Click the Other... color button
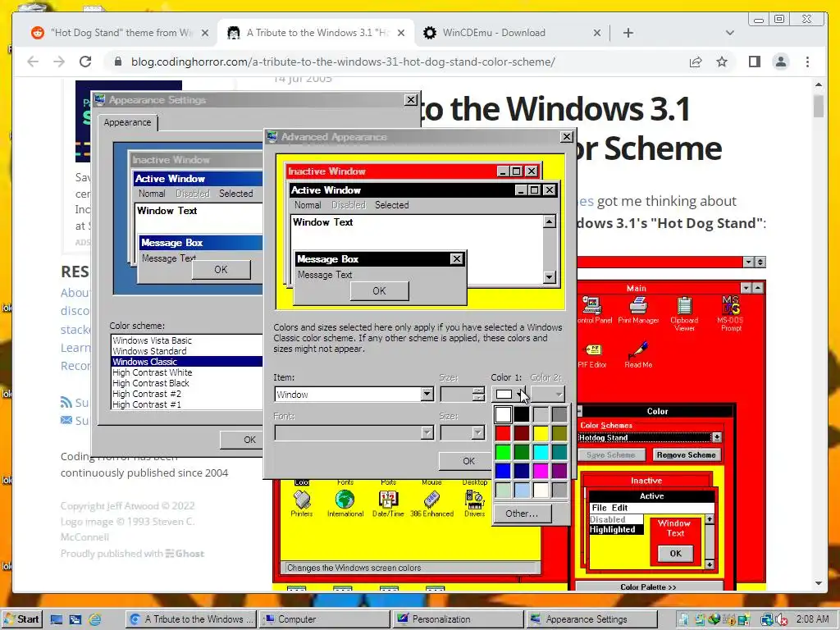This screenshot has height=630, width=840. coord(521,514)
